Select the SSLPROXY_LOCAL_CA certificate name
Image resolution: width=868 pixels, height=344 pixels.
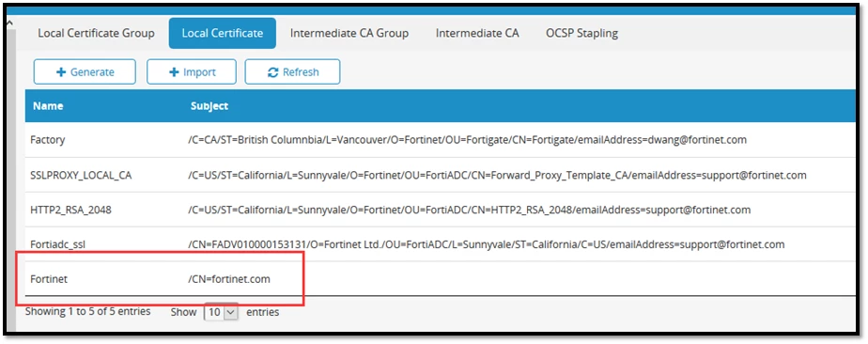coord(81,175)
